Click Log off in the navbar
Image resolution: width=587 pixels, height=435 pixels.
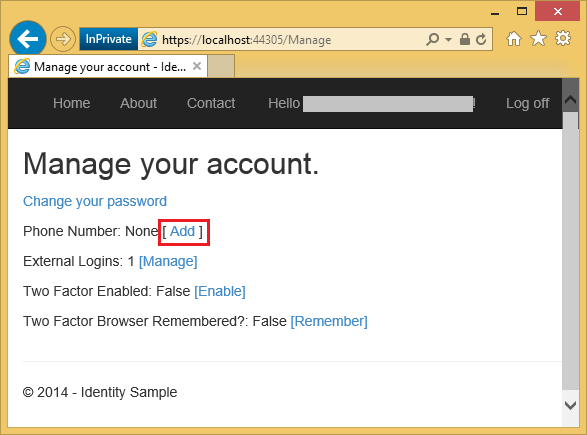[527, 103]
